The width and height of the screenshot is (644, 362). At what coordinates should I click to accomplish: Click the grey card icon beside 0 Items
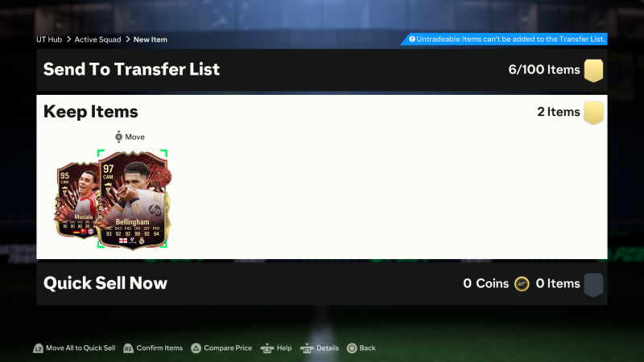pyautogui.click(x=593, y=285)
